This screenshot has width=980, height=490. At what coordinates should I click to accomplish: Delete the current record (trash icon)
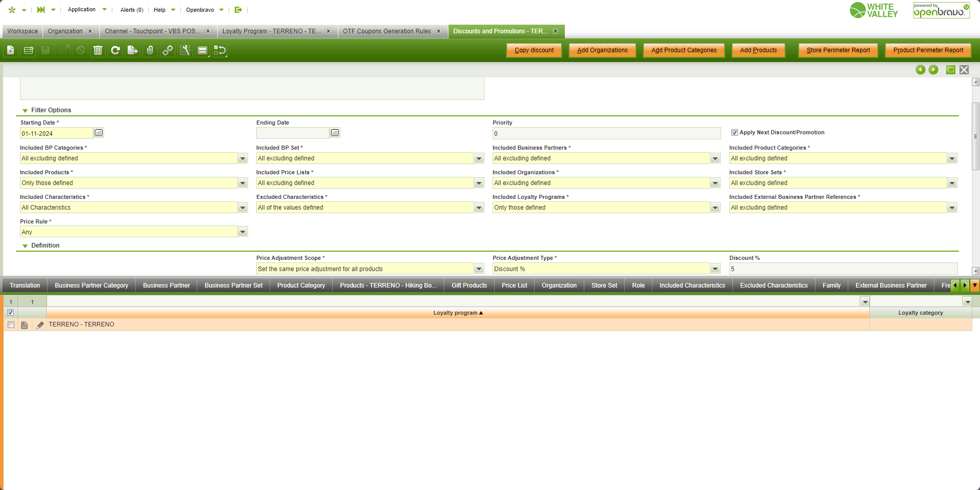pyautogui.click(x=98, y=50)
